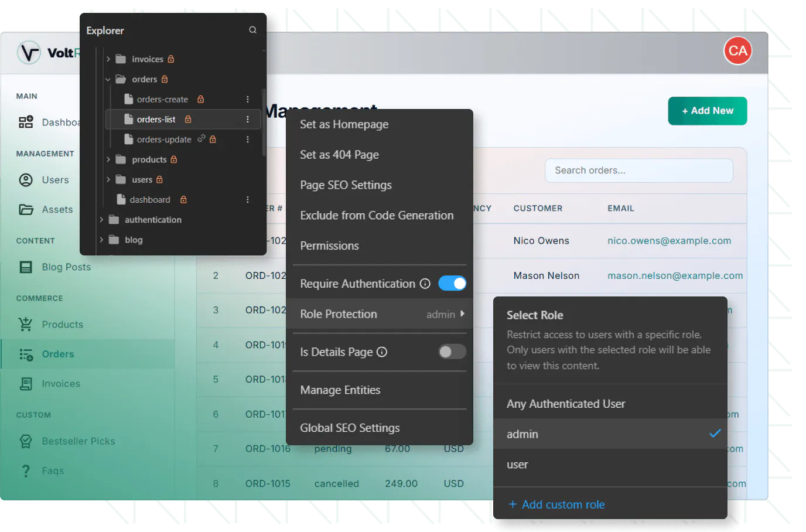The height and width of the screenshot is (532, 806).
Task: Click the Search orders input field
Action: 639,170
